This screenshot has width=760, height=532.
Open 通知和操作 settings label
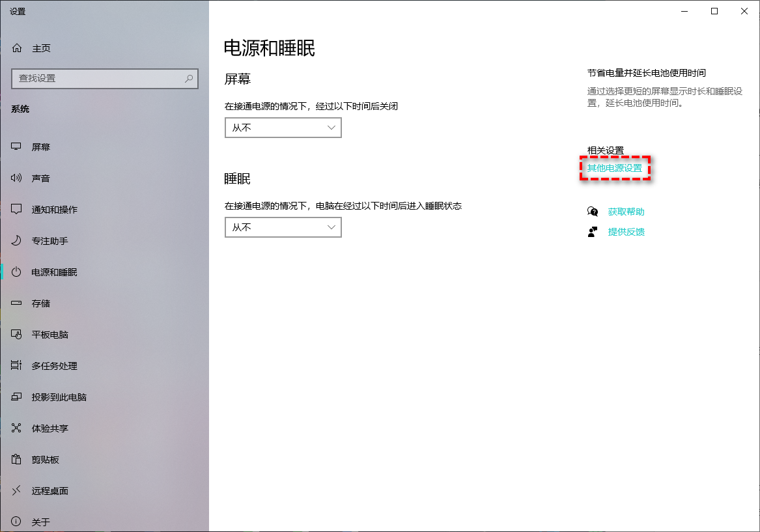54,209
